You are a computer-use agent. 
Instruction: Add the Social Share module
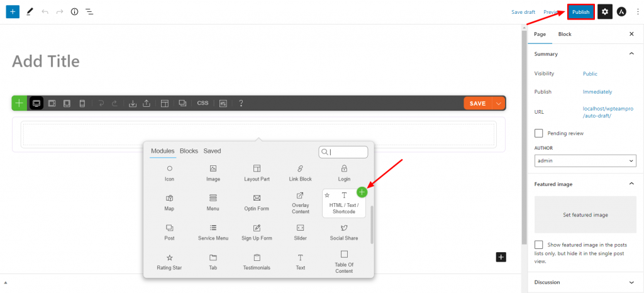(344, 232)
